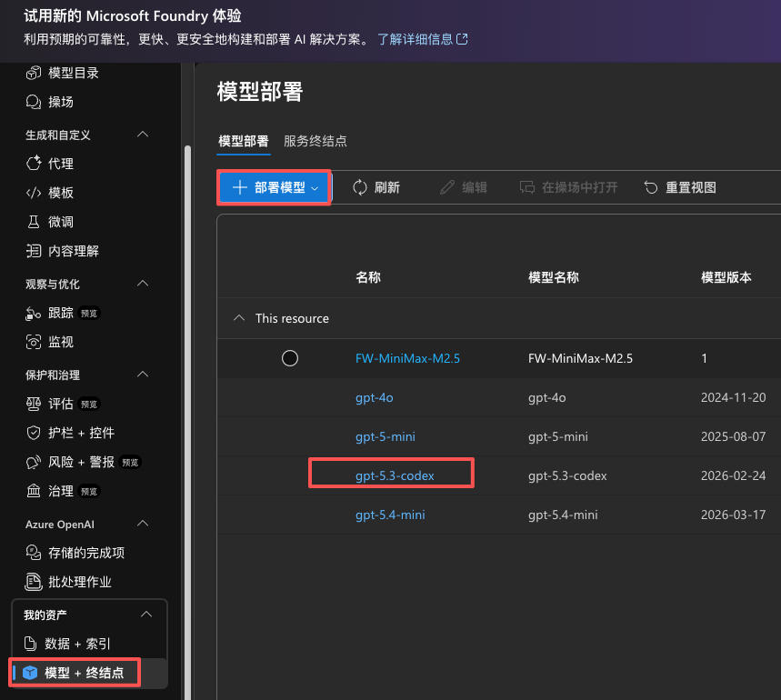Open the 批处理作业 batch jobs icon
This screenshot has height=700, width=781.
(34, 582)
